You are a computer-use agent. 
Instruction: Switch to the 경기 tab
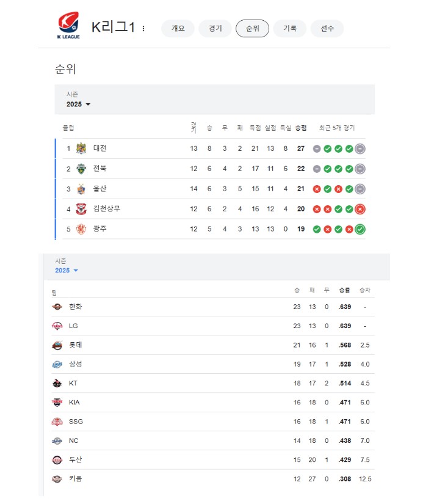pos(215,28)
